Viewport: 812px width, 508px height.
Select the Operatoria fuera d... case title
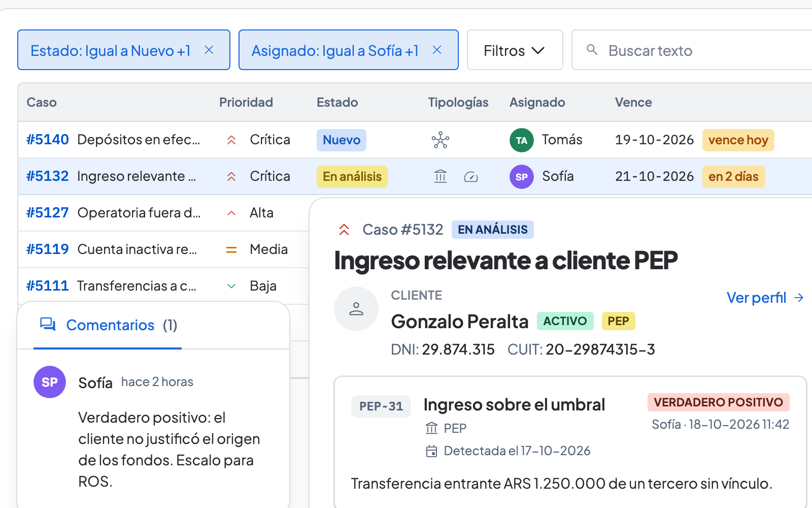coord(139,213)
